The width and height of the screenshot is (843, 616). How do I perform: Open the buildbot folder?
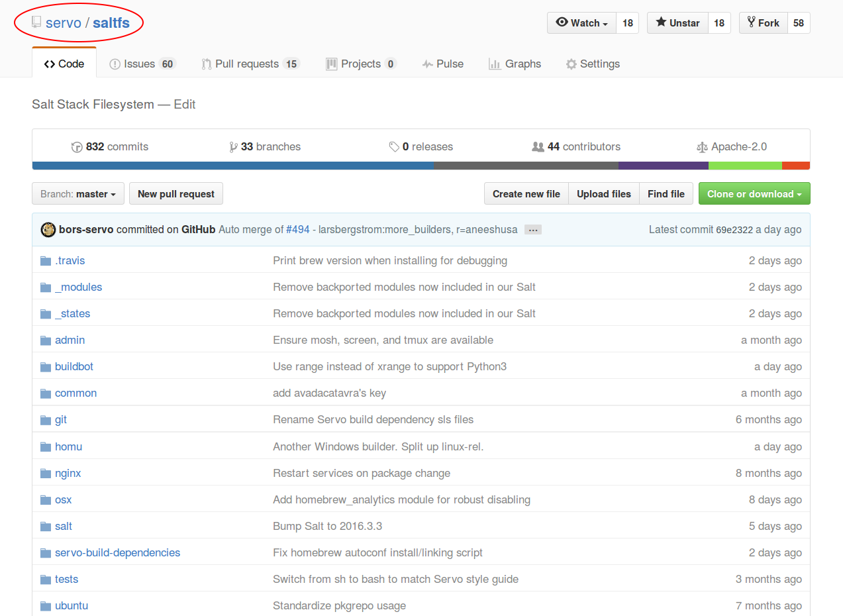[74, 367]
